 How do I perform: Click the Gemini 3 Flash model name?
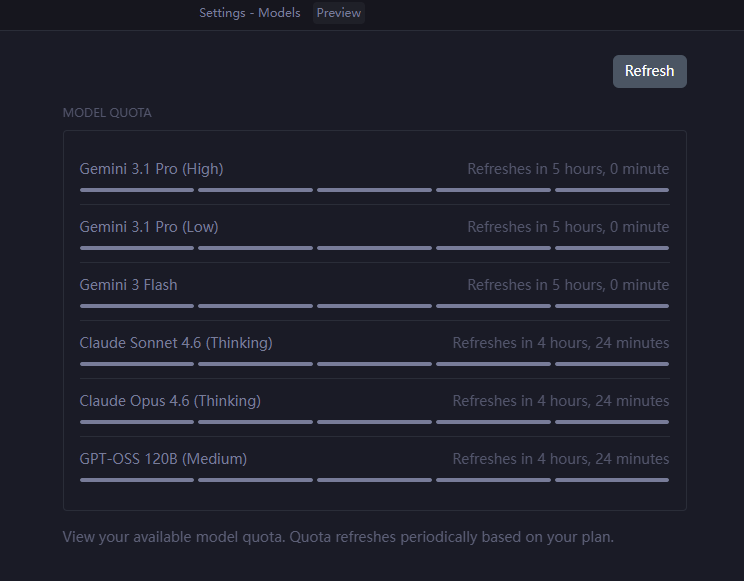[129, 285]
